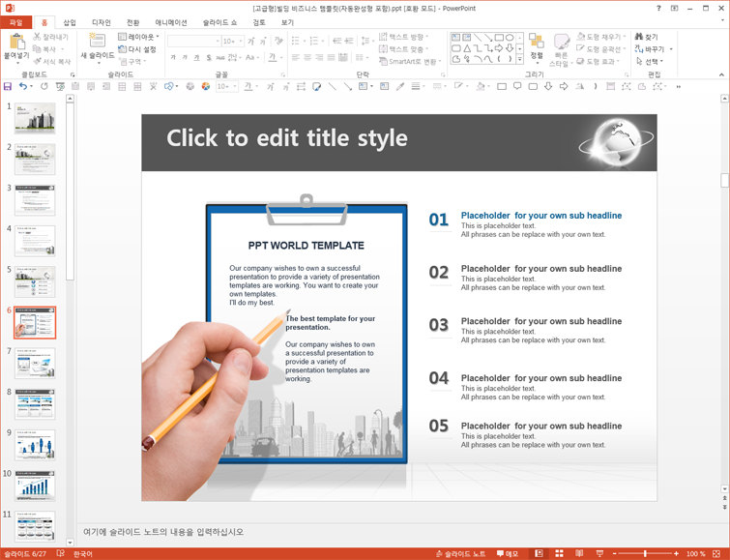The width and height of the screenshot is (730, 560).
Task: Click the clear formatting eraser icon
Action: pos(278,41)
